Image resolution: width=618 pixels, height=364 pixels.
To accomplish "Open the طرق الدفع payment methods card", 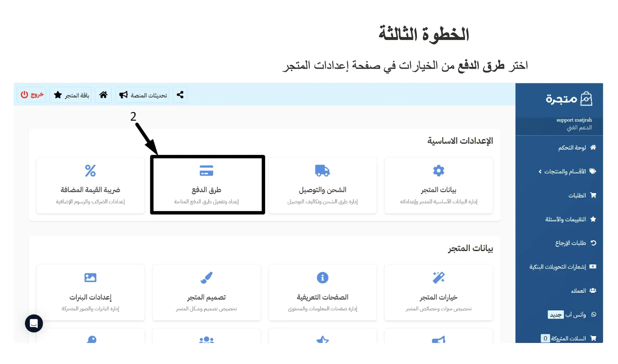I will 207,185.
